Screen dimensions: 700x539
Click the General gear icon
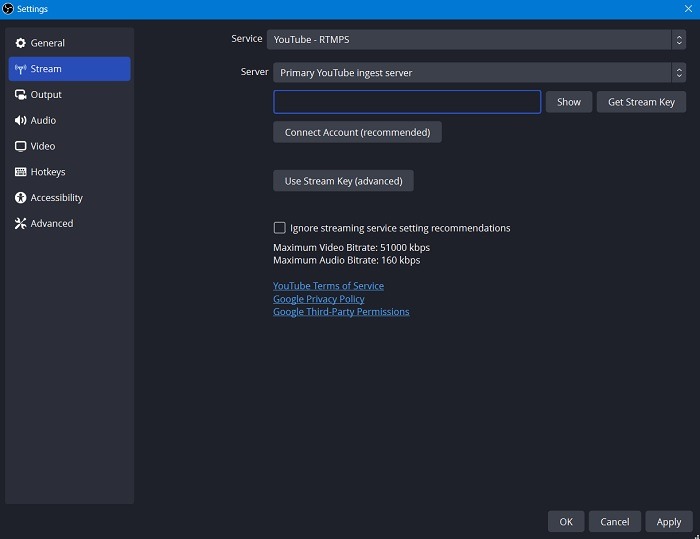click(21, 43)
